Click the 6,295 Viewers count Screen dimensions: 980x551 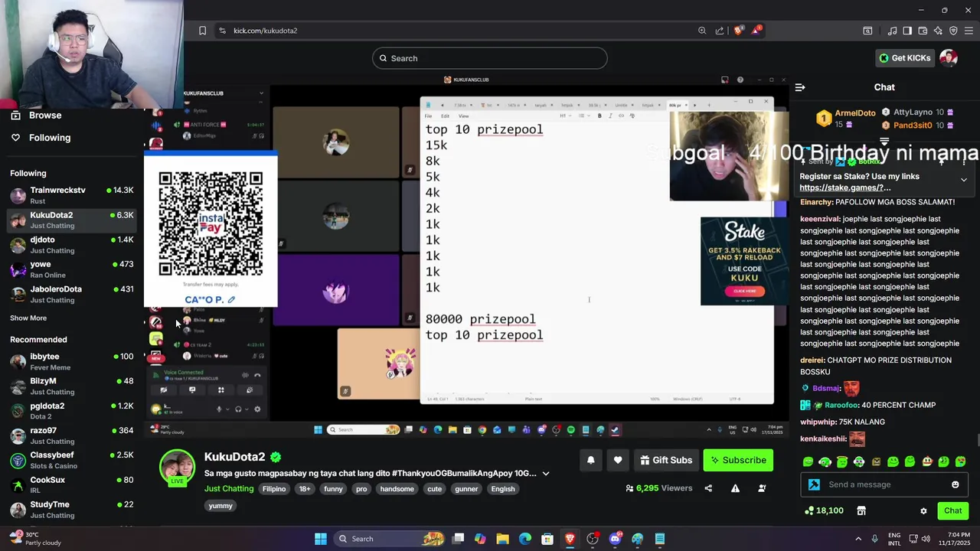[659, 488]
